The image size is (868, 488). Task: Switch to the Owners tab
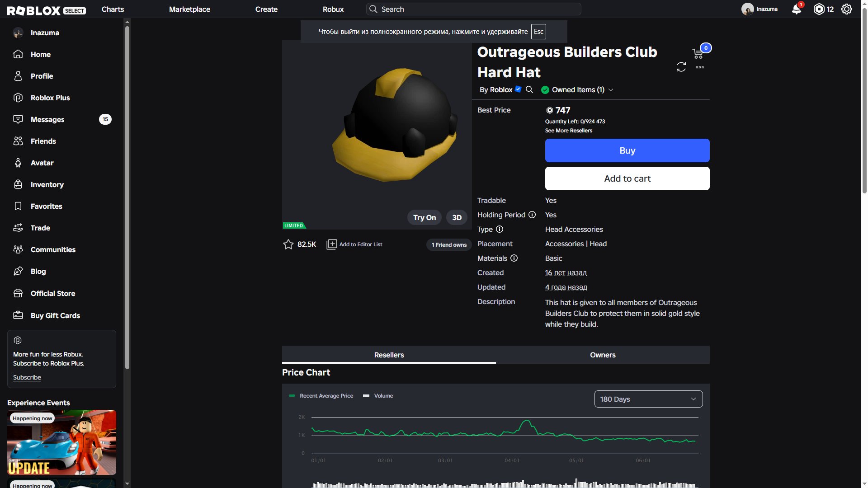[603, 355]
